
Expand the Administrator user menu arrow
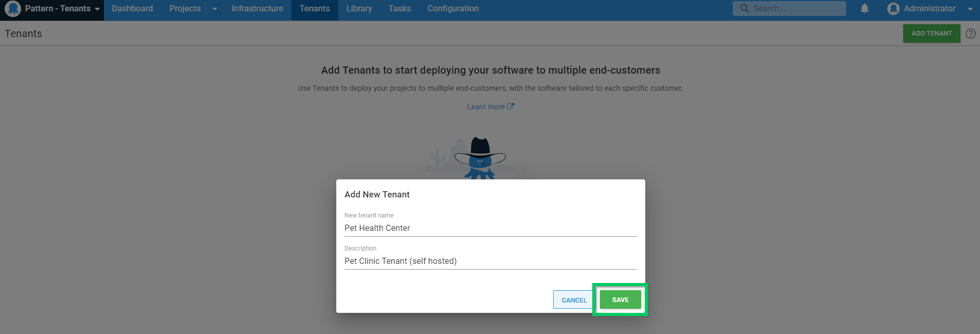970,9
